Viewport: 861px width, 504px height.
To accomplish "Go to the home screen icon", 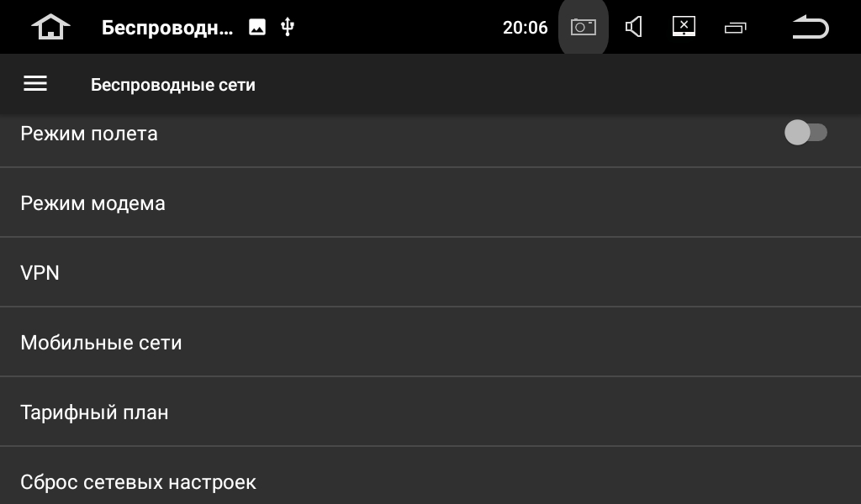I will pyautogui.click(x=50, y=27).
